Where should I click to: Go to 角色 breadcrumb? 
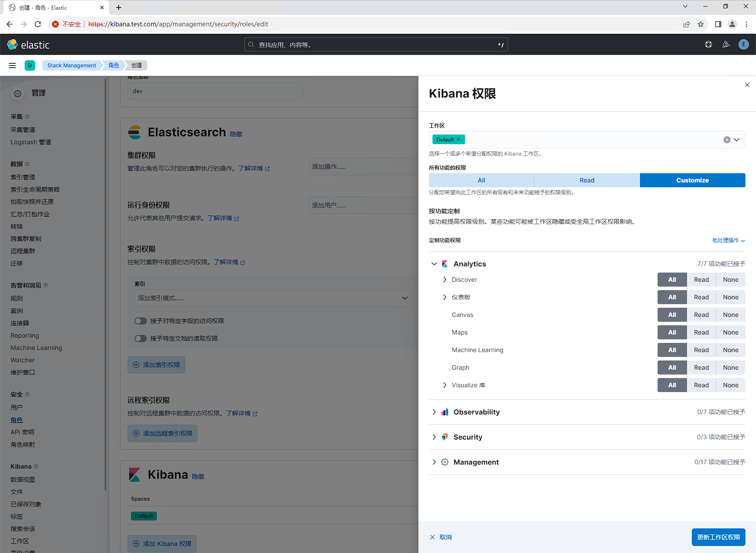click(114, 65)
